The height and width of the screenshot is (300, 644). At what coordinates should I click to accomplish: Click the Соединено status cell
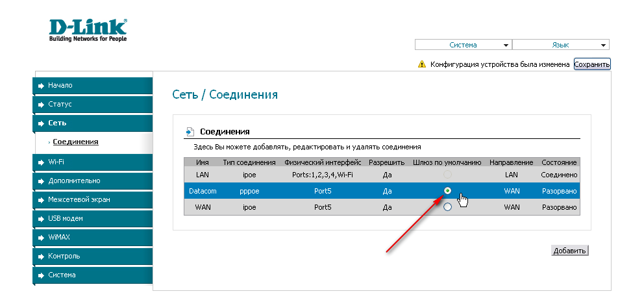tap(559, 175)
